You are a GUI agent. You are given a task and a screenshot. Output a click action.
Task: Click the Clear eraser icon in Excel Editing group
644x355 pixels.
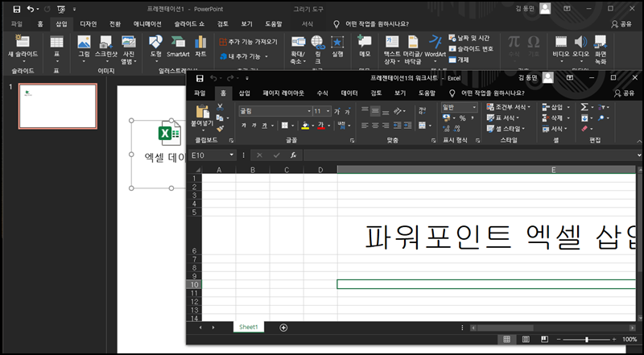pyautogui.click(x=585, y=129)
